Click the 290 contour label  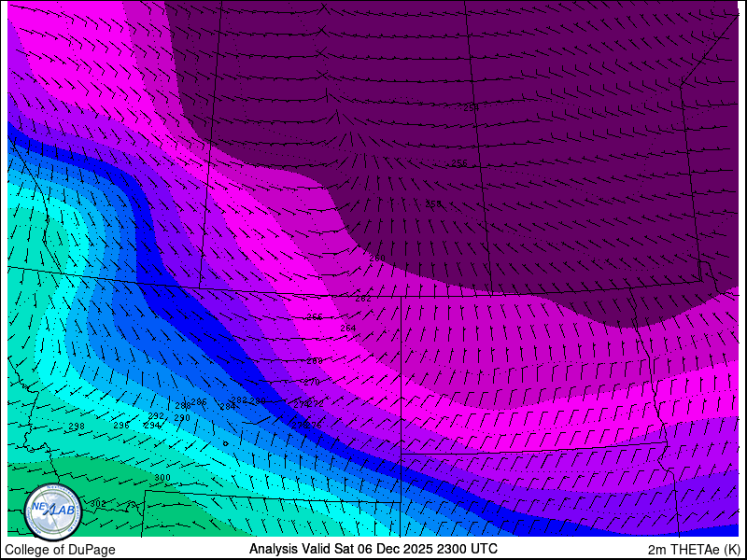[182, 418]
